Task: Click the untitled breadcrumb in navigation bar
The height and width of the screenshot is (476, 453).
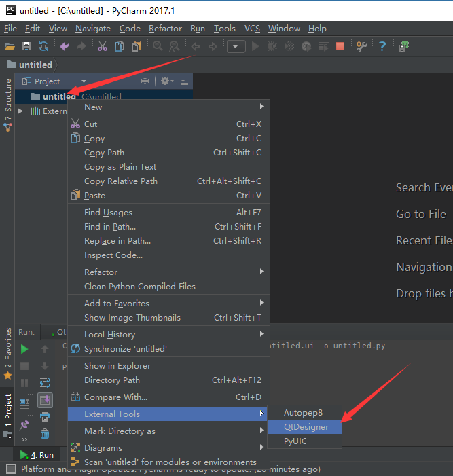Action: point(29,65)
